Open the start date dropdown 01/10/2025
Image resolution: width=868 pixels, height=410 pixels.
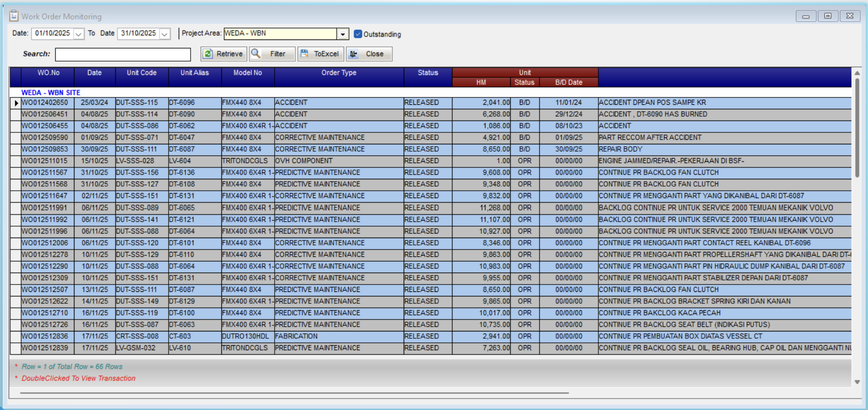(79, 34)
